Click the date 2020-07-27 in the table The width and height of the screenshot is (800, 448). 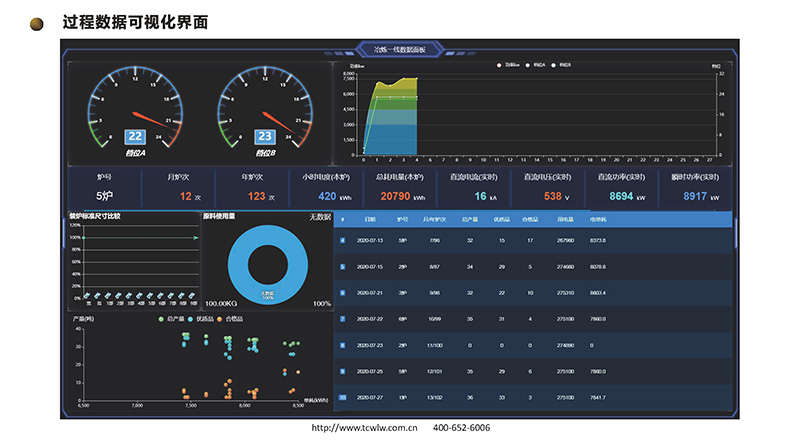point(369,397)
